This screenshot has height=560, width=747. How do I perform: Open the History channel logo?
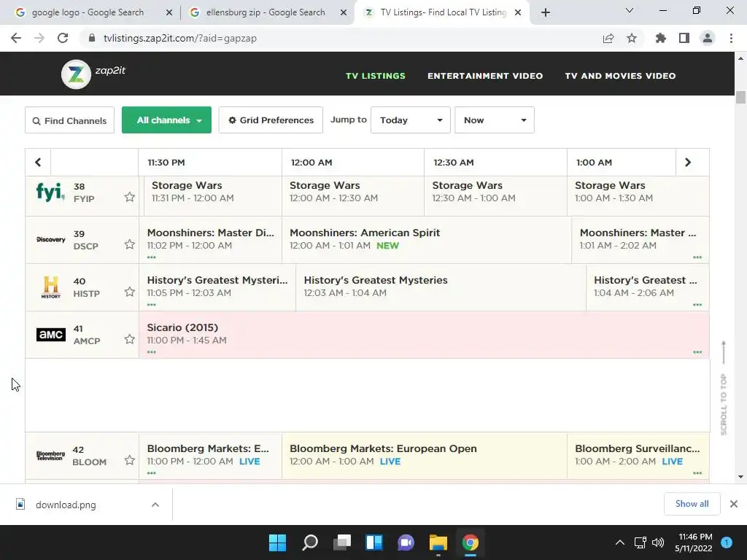(x=50, y=287)
